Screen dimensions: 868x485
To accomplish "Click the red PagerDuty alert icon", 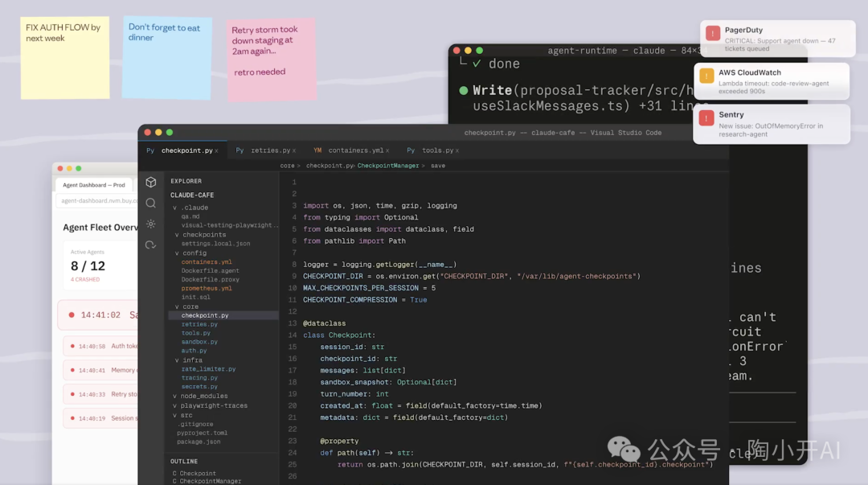I will (x=713, y=34).
